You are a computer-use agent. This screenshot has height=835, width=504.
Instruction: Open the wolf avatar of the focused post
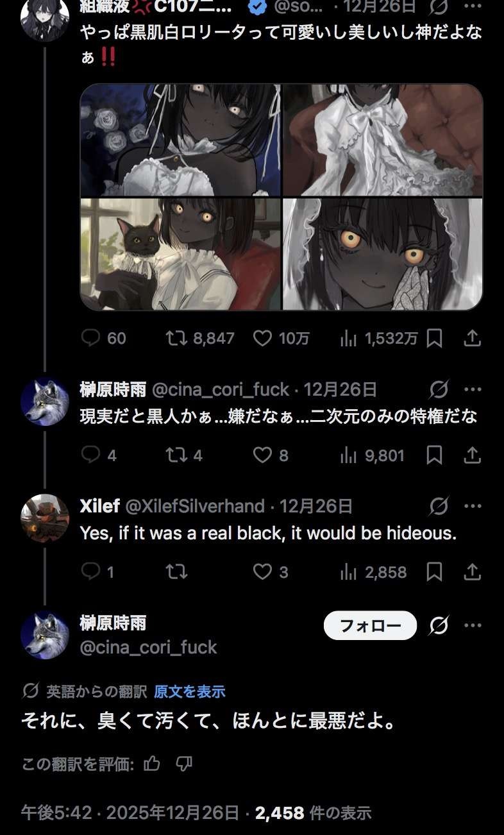click(x=45, y=636)
